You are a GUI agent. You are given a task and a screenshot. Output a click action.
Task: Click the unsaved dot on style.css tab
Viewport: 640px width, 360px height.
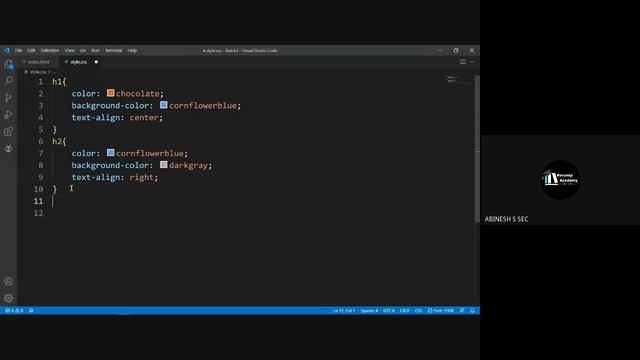[x=96, y=62]
